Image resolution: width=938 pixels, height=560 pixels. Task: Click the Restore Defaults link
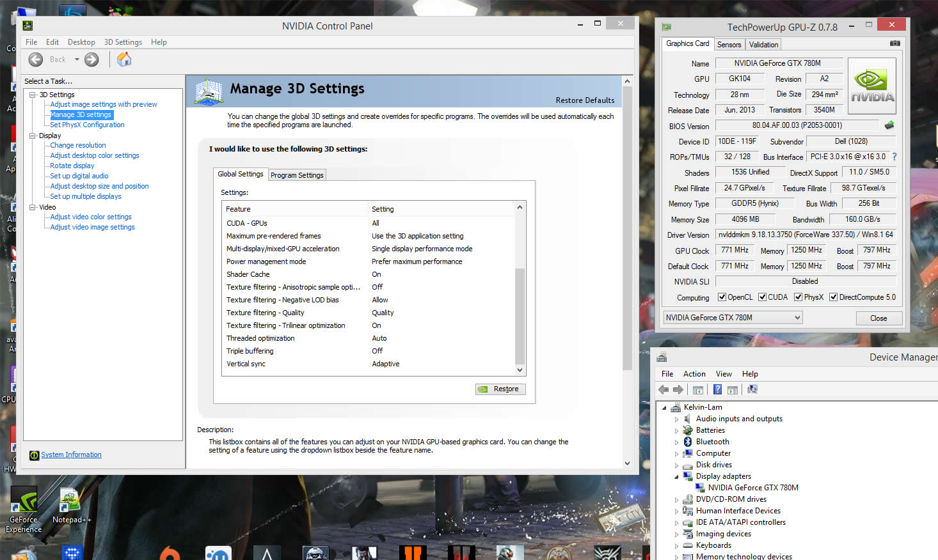(585, 100)
